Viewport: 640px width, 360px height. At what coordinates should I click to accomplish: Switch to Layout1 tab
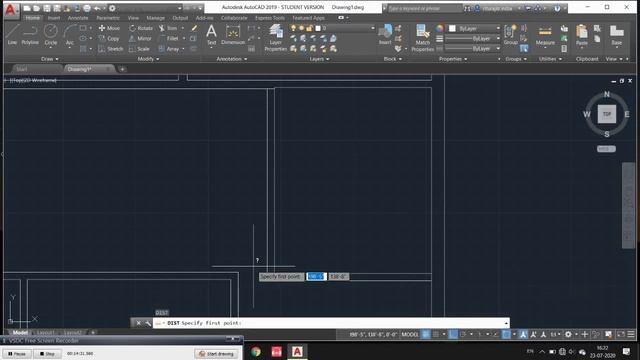tap(46, 333)
